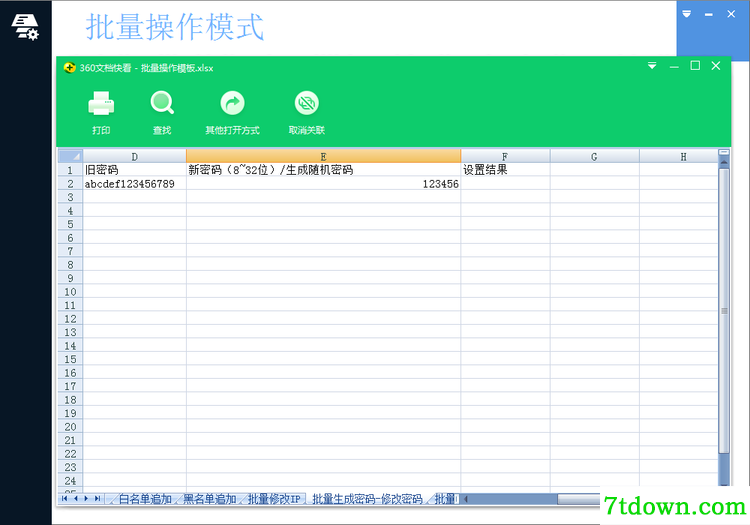Select row 17 header
The height and width of the screenshot is (525, 750).
(x=70, y=386)
